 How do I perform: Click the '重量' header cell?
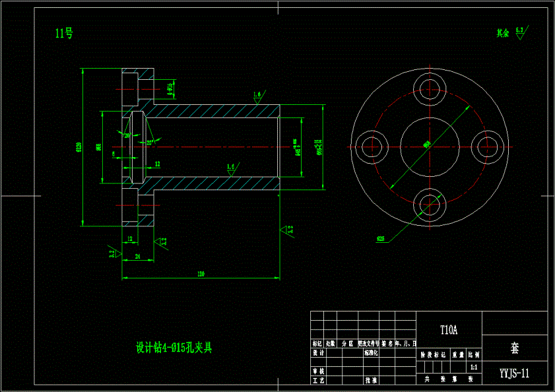(458, 354)
